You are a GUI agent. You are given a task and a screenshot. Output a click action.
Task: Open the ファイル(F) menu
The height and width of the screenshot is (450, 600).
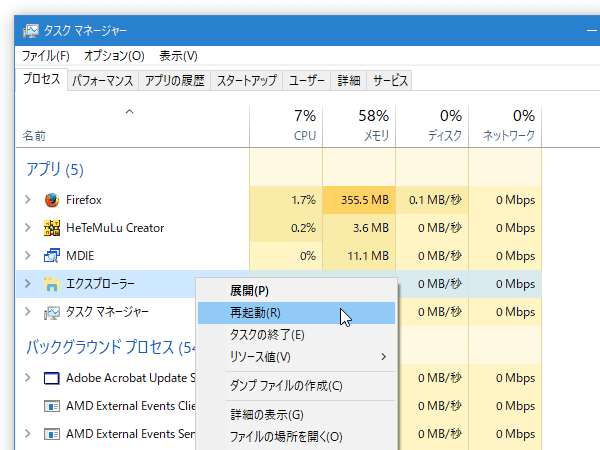point(46,56)
